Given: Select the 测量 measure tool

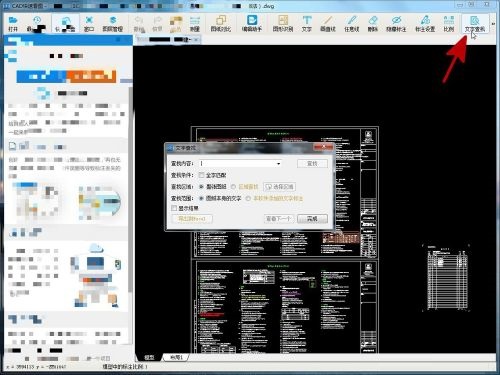Looking at the screenshot, I should [194, 24].
